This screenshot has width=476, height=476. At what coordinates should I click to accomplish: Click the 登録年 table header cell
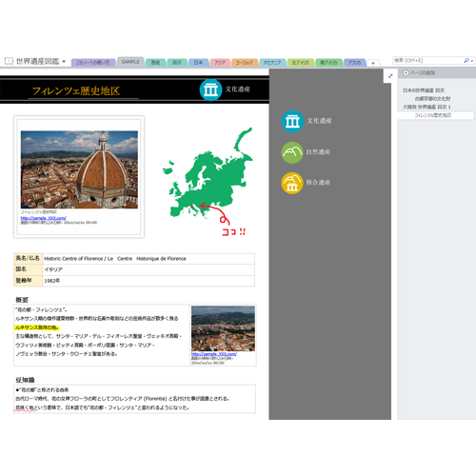[x=28, y=281]
